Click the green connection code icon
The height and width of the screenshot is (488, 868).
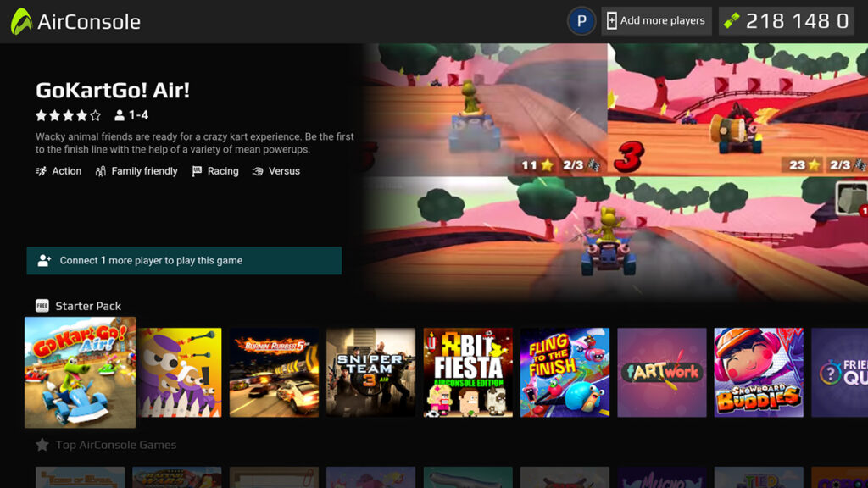coord(732,21)
